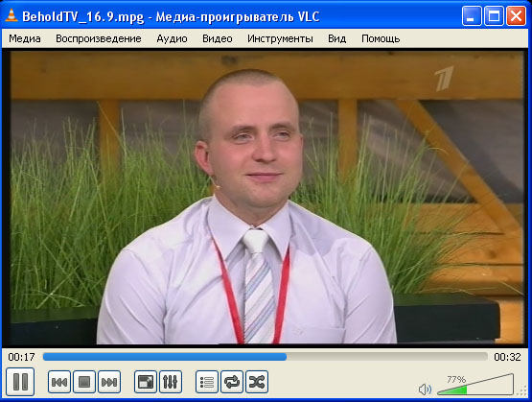
Task: Toggle loop repeat mode
Action: click(232, 382)
